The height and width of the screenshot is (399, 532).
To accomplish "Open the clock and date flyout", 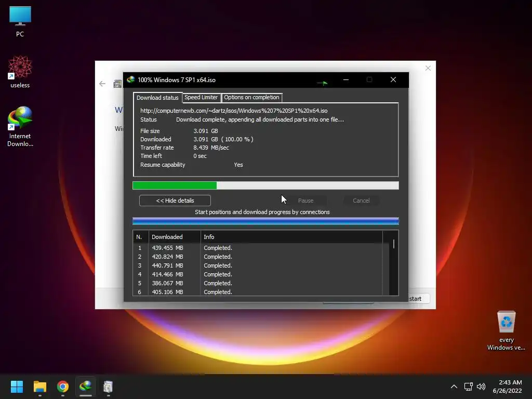I will [507, 387].
